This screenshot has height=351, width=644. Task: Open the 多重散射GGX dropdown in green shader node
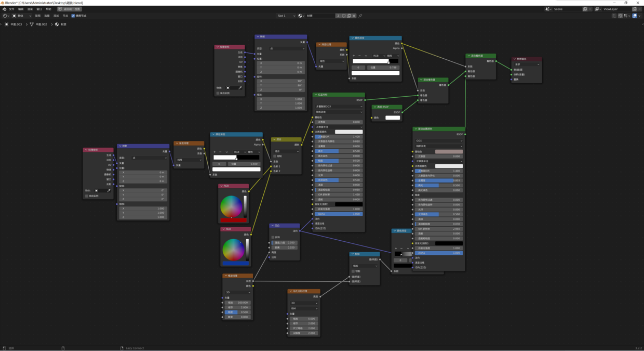(339, 107)
